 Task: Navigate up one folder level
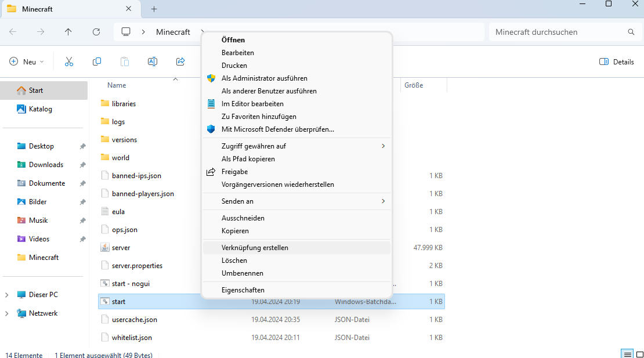pyautogui.click(x=68, y=31)
